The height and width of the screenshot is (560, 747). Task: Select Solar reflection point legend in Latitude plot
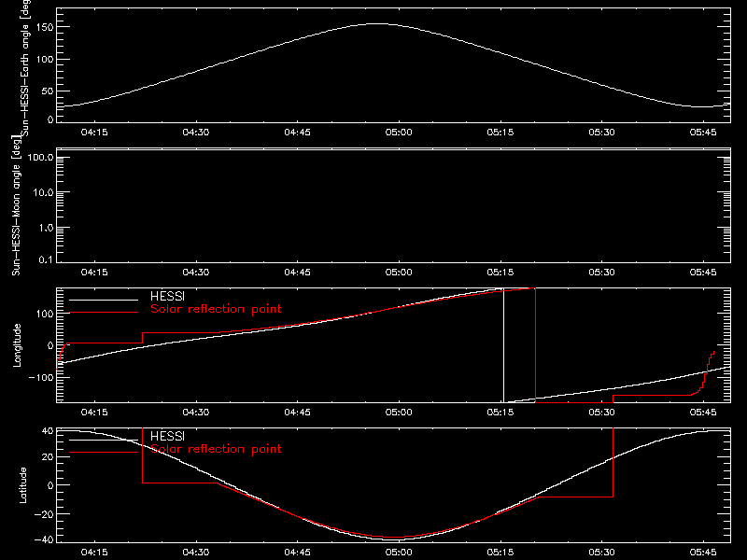tap(216, 449)
